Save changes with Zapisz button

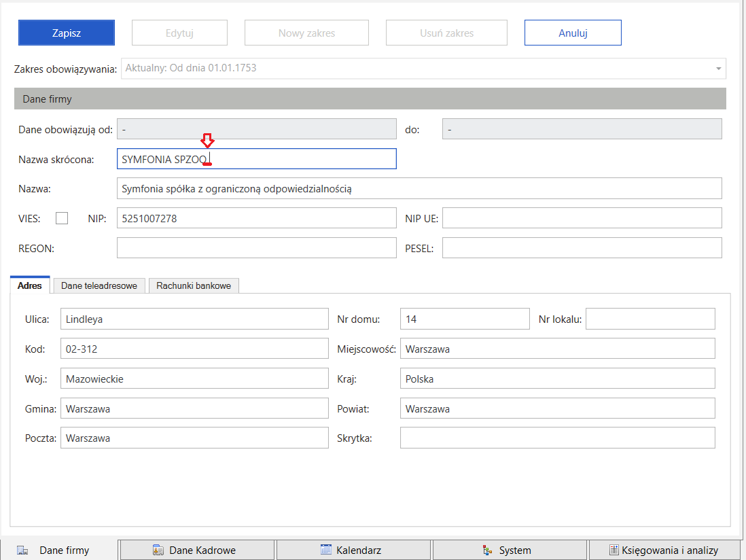tap(67, 33)
